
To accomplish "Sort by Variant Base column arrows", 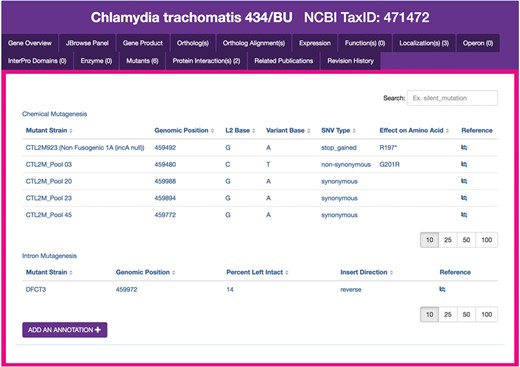I will click(x=309, y=131).
